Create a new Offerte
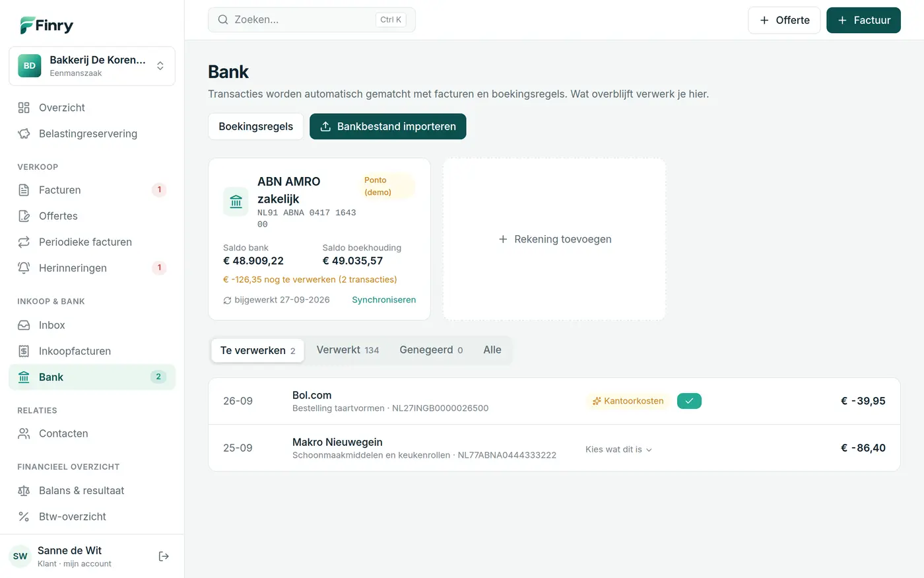The image size is (924, 578). click(x=784, y=20)
